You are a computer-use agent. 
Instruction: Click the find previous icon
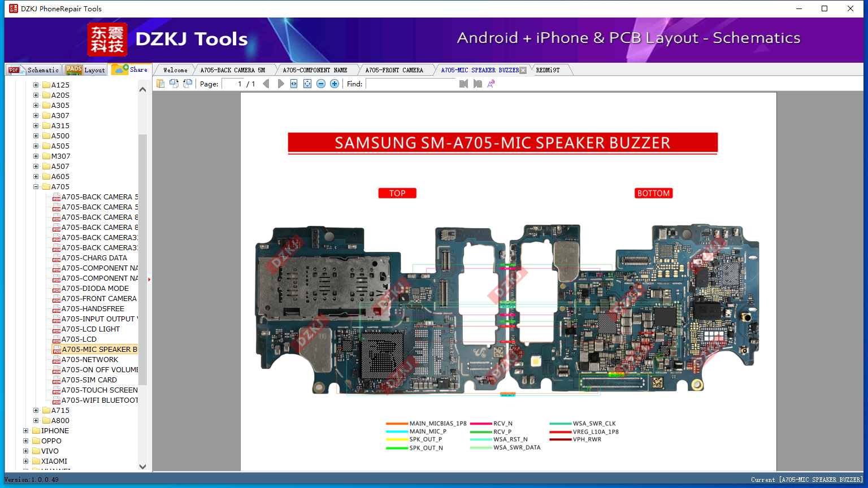pyautogui.click(x=464, y=84)
